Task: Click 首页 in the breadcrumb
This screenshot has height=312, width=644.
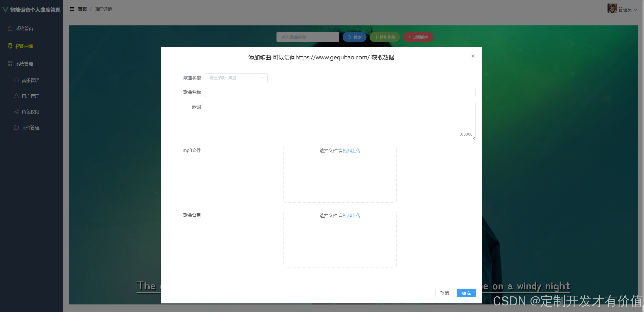Action: pyautogui.click(x=82, y=9)
